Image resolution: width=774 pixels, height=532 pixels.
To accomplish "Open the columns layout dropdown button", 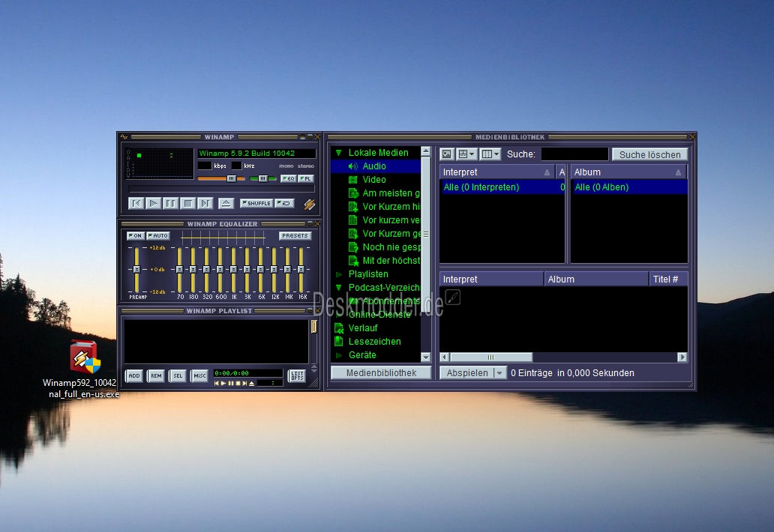I will tap(490, 154).
